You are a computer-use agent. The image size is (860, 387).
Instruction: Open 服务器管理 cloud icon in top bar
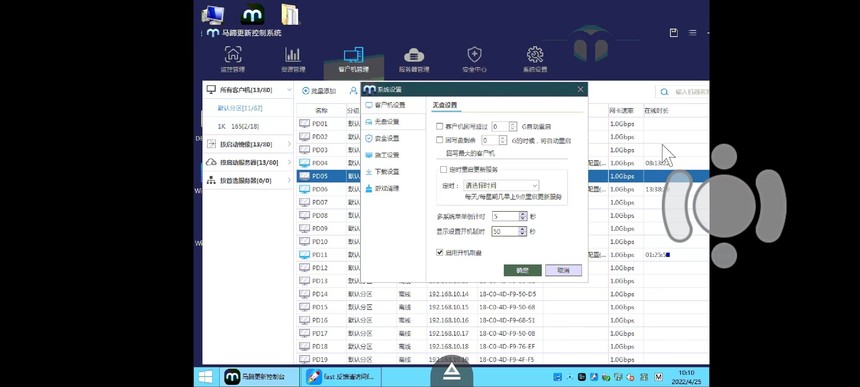point(414,55)
